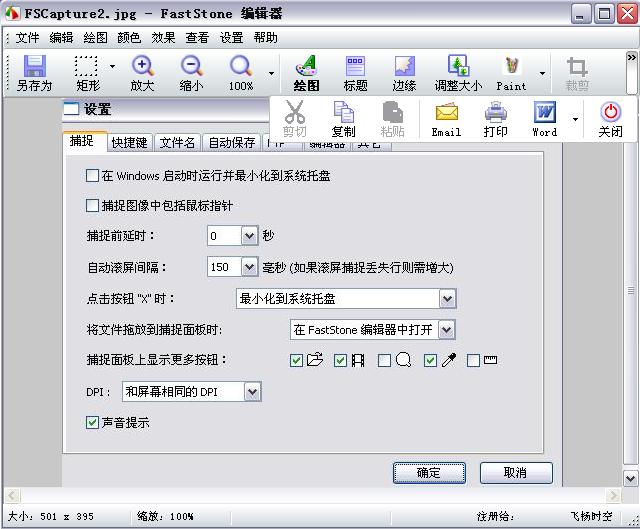Open the 将文件拖放到捕捉面板时 dropdown
Viewport: 640px width, 529px height.
point(447,329)
